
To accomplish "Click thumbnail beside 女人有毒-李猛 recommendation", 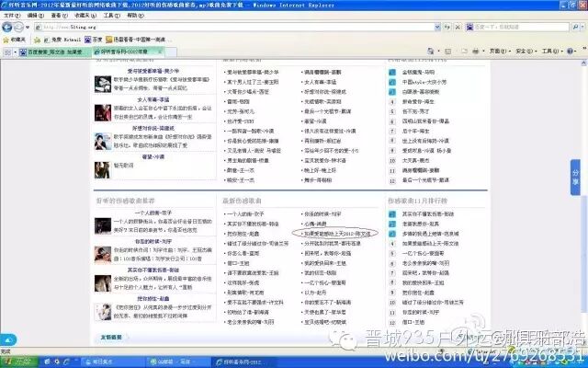I will point(102,112).
